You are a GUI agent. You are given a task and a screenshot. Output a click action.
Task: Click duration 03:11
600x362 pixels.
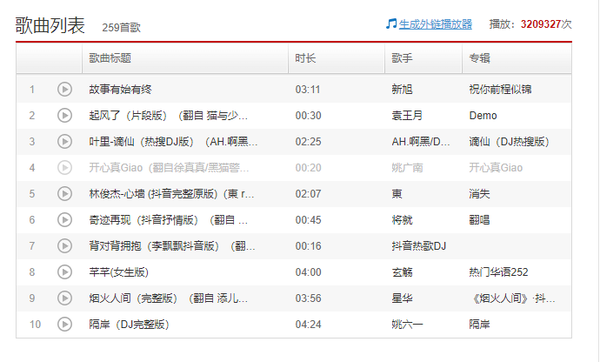tap(308, 90)
